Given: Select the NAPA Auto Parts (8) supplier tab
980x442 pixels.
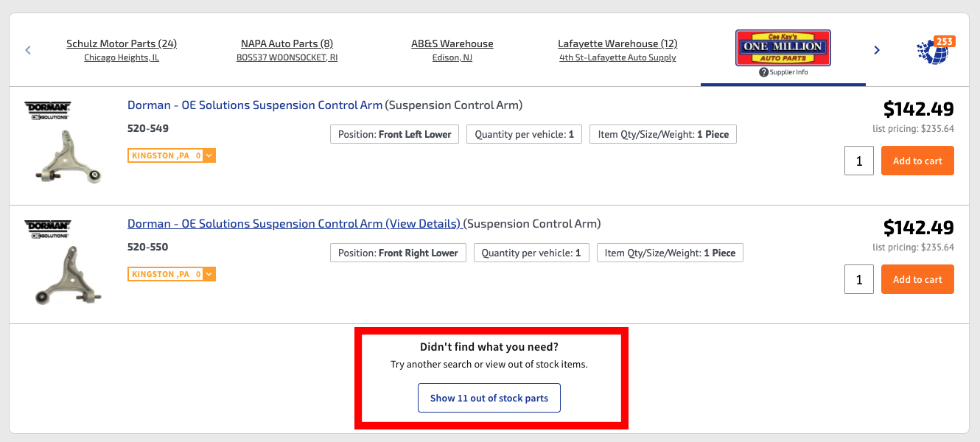Looking at the screenshot, I should coord(287,50).
